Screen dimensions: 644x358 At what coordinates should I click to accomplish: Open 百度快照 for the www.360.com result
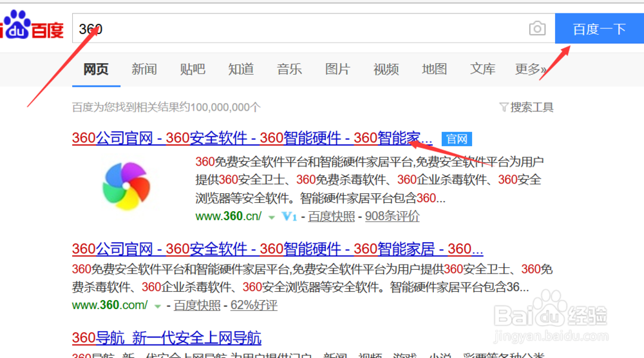(197, 305)
